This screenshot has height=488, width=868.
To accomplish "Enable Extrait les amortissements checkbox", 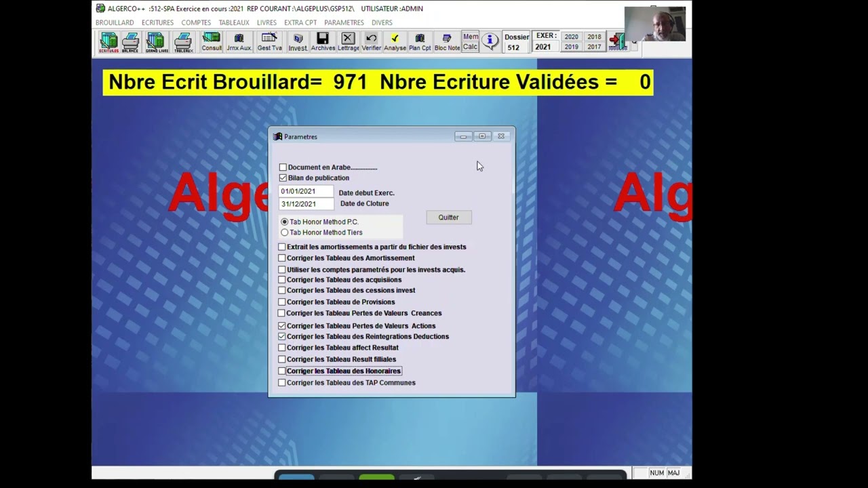I will click(282, 247).
